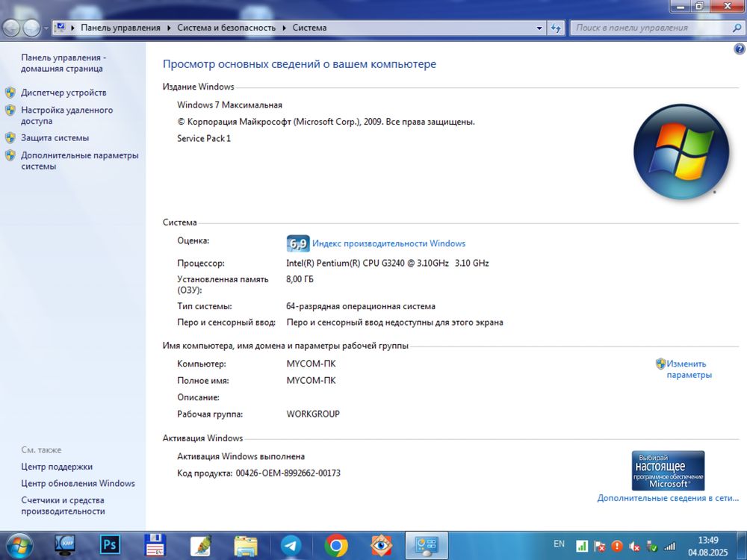The image size is (747, 560).
Task: Open the eye image viewer on taskbar
Action: click(381, 546)
